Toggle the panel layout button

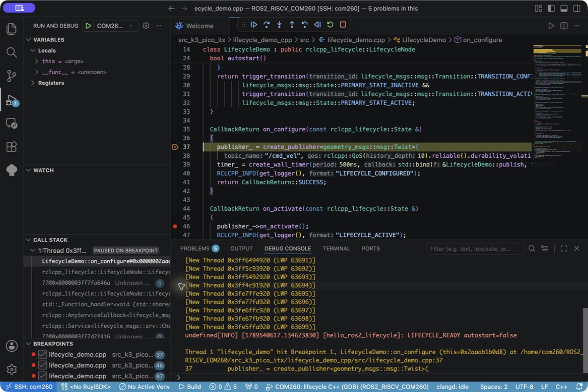point(564,9)
